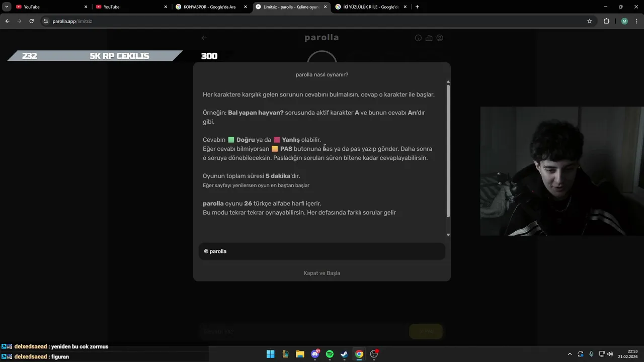Open the Windows Start menu
Image resolution: width=644 pixels, height=362 pixels.
pos(270,354)
